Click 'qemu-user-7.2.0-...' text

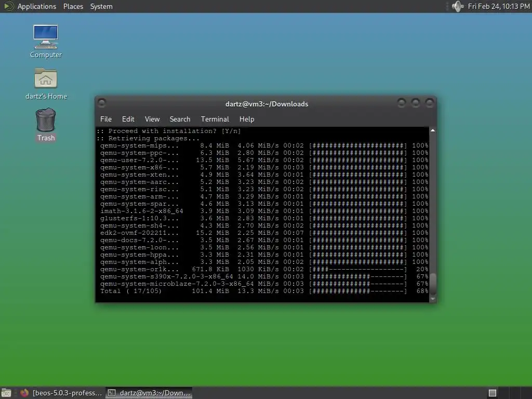tap(139, 160)
